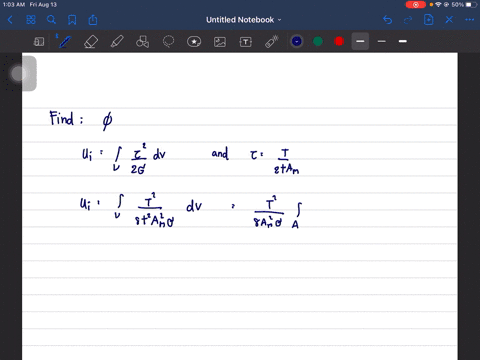
Task: Select the Image insert tool
Action: tap(220, 42)
